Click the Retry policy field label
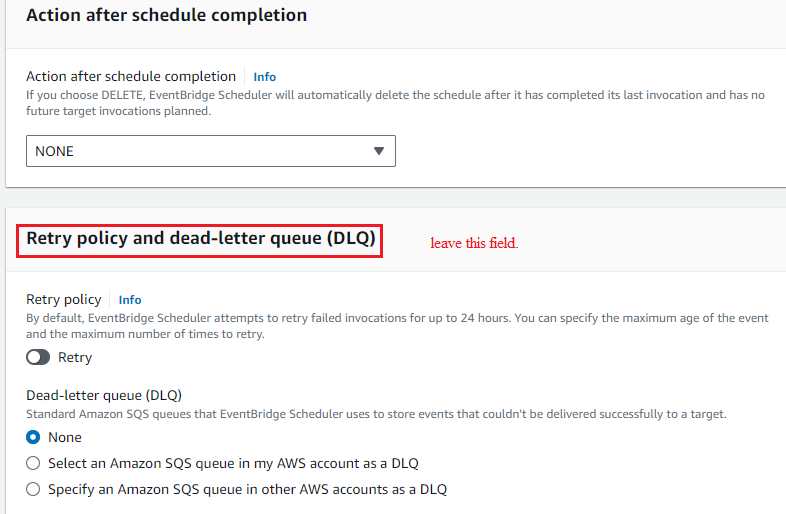This screenshot has width=786, height=514. coord(64,299)
